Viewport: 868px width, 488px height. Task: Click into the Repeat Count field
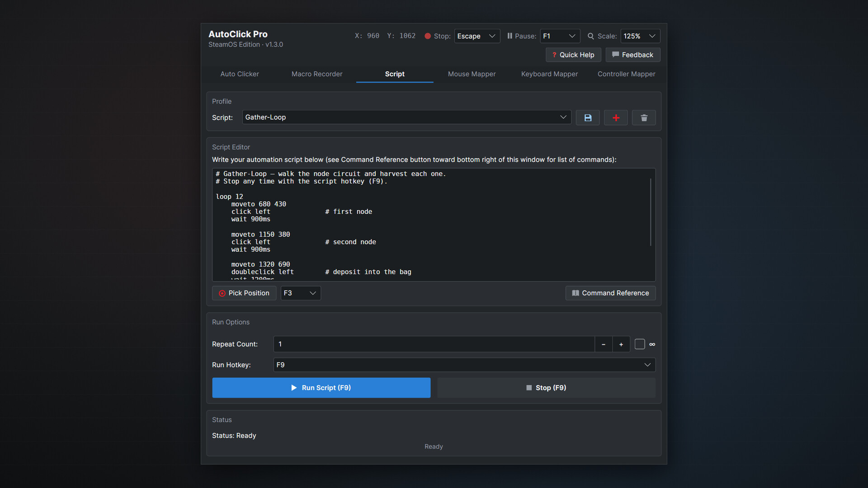point(434,344)
